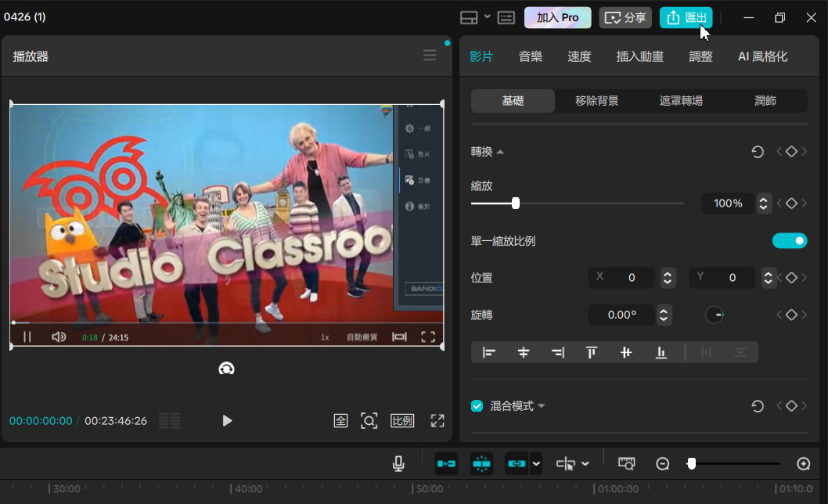Expand the layout dropdown arrow in title bar
Screen dimensions: 828x504
[x=488, y=17]
